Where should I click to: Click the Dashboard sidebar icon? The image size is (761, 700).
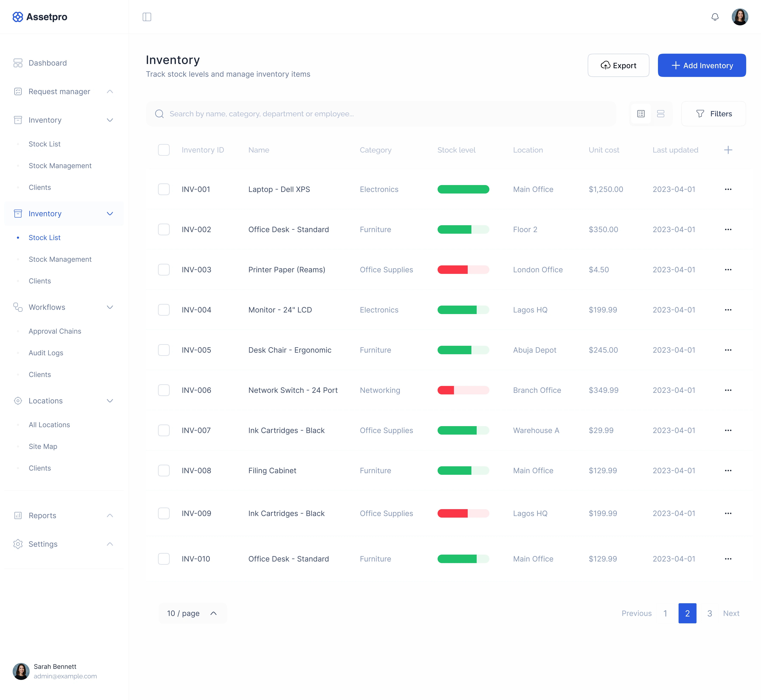point(18,63)
